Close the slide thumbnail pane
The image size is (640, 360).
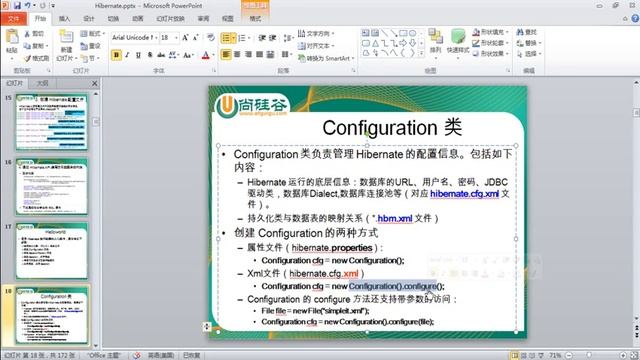click(x=95, y=83)
